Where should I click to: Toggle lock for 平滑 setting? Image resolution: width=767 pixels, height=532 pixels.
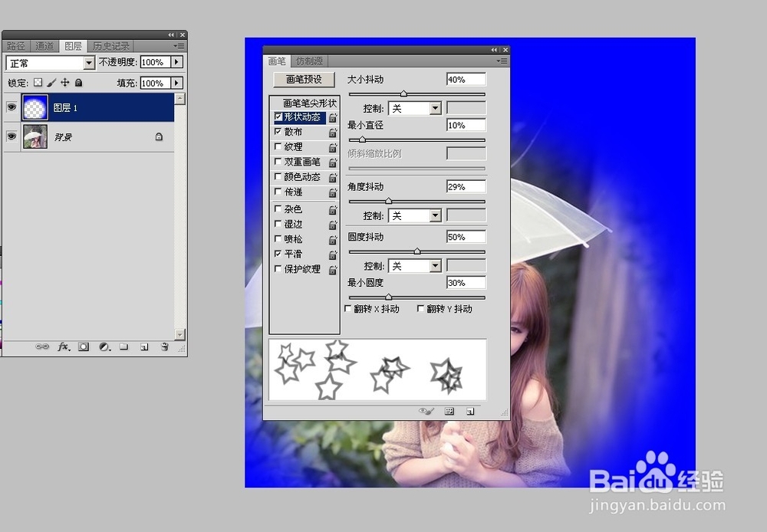coord(333,255)
